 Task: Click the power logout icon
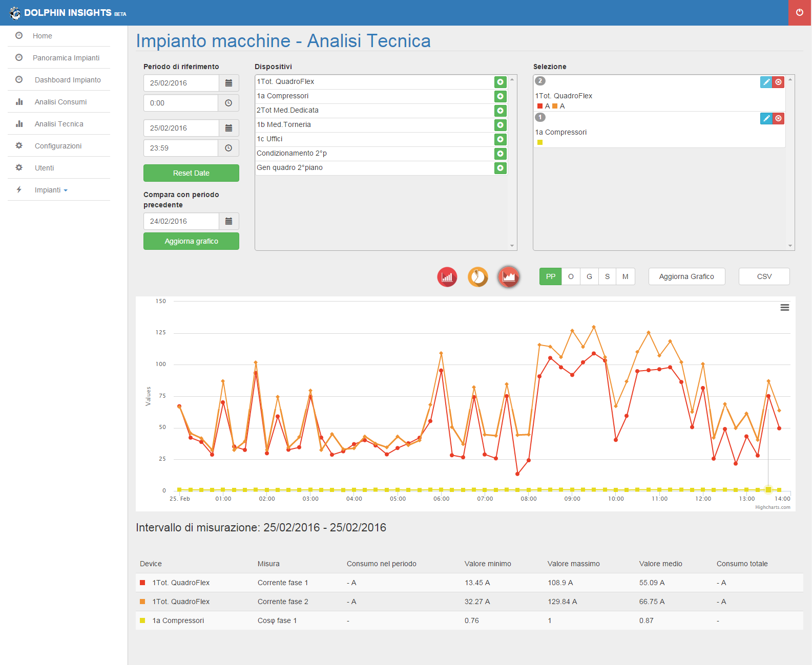click(800, 12)
